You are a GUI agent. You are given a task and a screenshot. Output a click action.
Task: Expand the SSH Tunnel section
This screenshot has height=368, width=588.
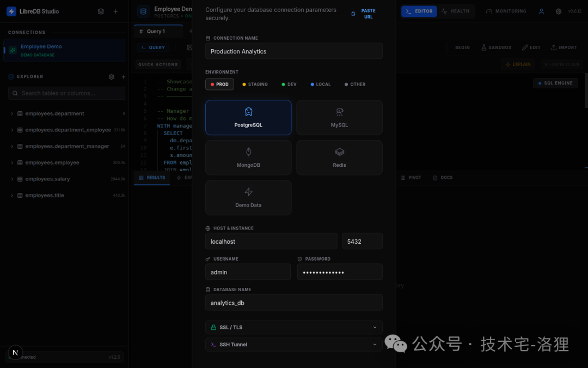click(x=294, y=345)
